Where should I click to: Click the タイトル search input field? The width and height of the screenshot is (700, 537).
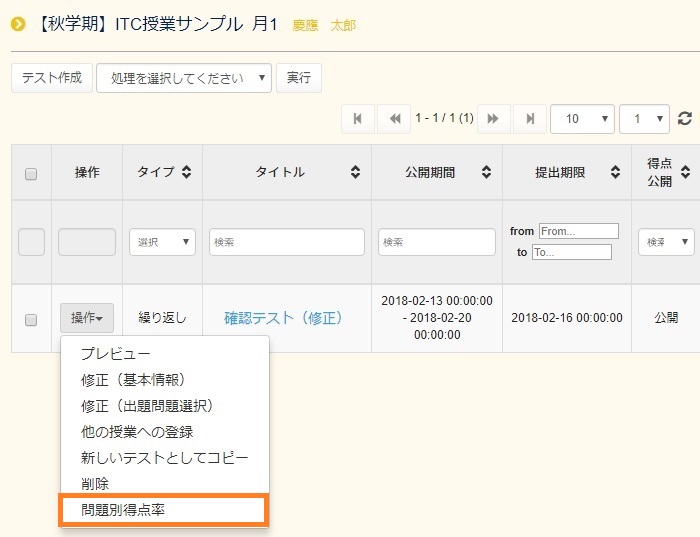point(286,242)
